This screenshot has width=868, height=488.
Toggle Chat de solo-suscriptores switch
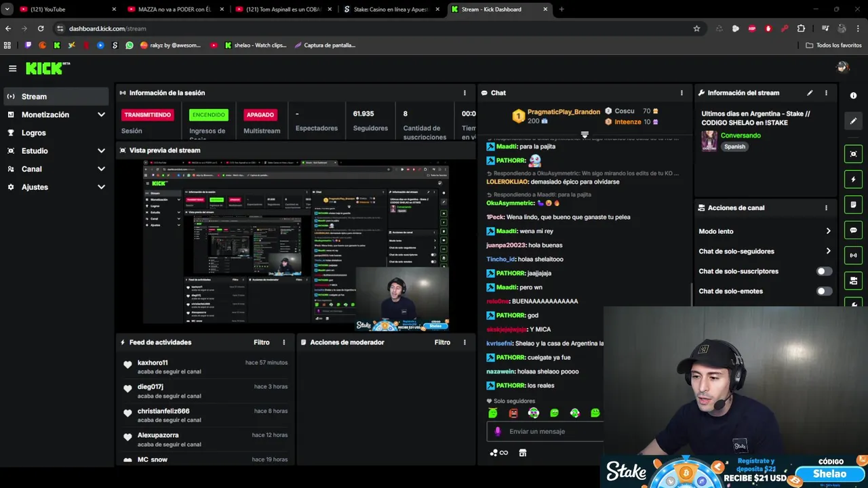824,271
